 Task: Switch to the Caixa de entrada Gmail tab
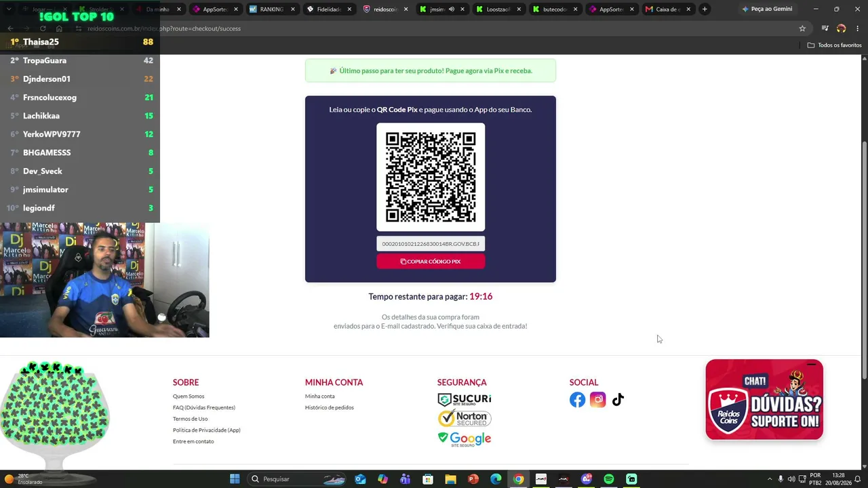pyautogui.click(x=667, y=9)
